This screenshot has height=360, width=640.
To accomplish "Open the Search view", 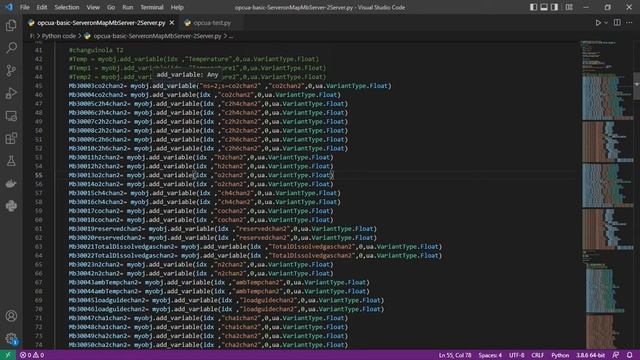I will (11, 48).
